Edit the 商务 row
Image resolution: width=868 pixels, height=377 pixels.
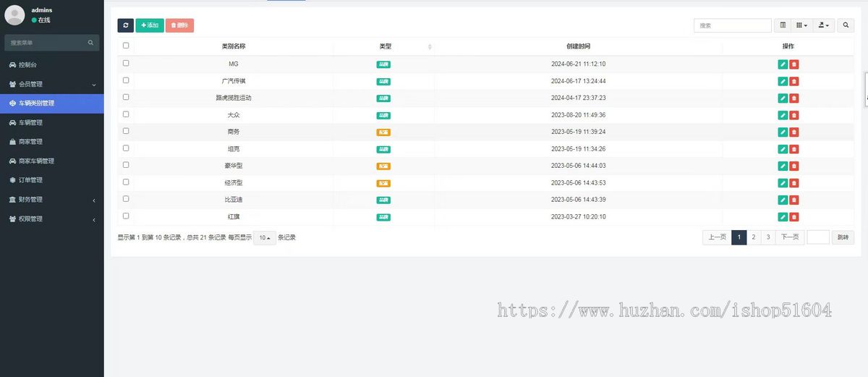[783, 132]
